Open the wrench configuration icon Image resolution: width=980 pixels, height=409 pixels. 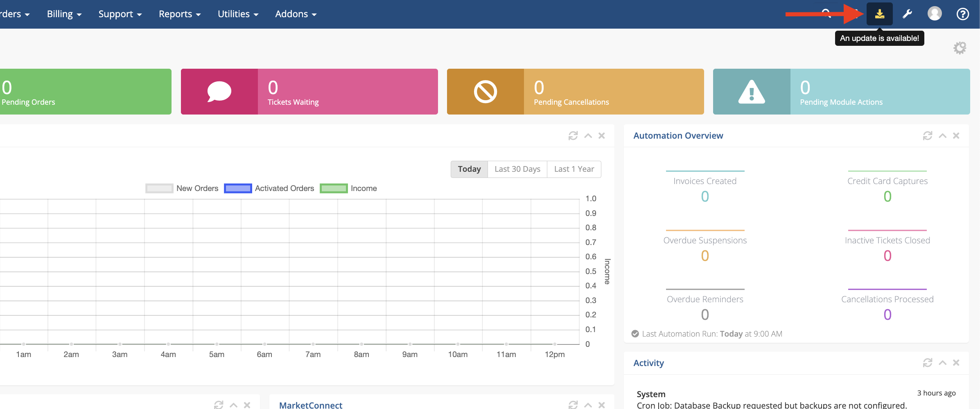tap(907, 14)
